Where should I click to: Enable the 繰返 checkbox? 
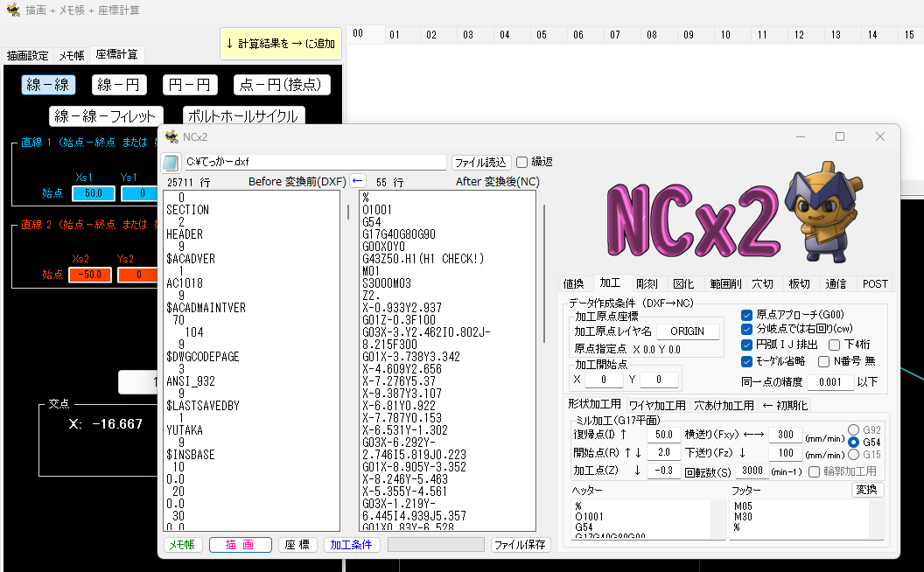point(521,162)
